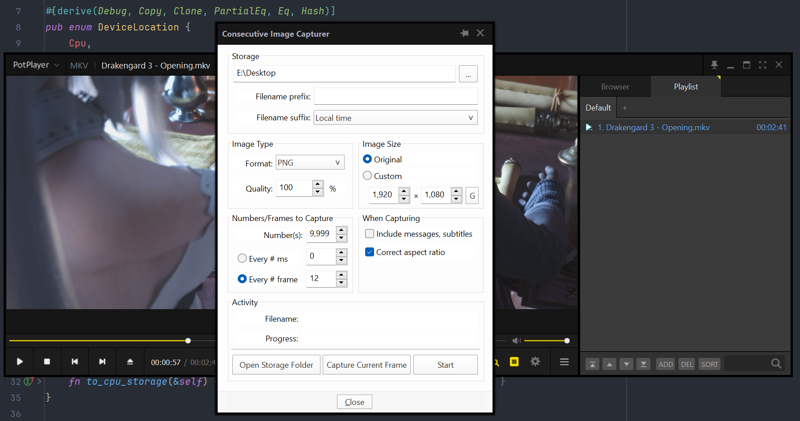
Task: Click the Play button in PotPlayer
Action: (x=19, y=362)
